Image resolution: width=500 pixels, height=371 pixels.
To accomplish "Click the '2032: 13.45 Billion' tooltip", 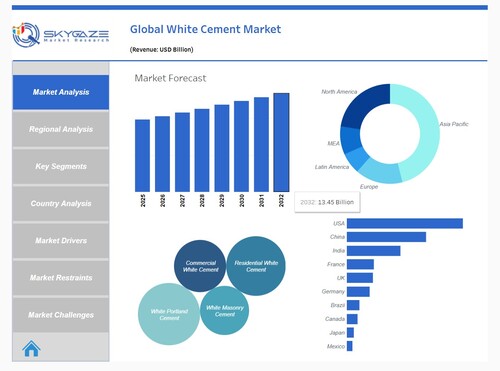I will coord(327,202).
